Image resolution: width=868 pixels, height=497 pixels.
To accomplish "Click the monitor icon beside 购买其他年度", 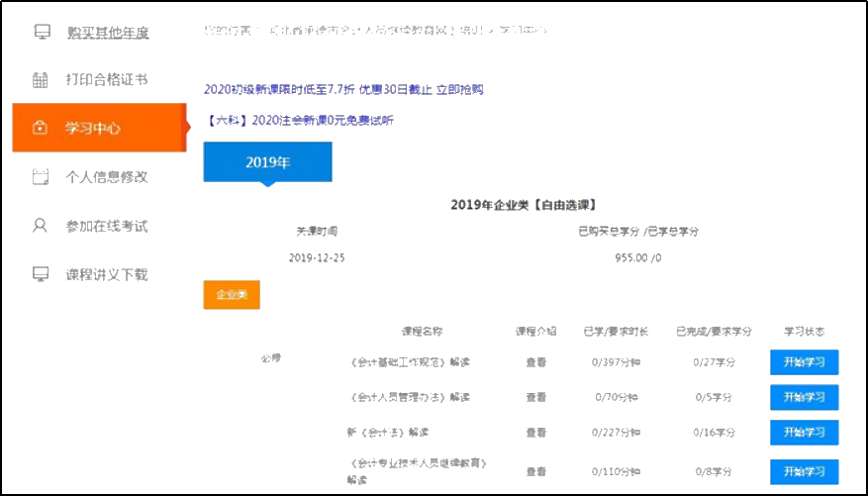I will pos(42,33).
